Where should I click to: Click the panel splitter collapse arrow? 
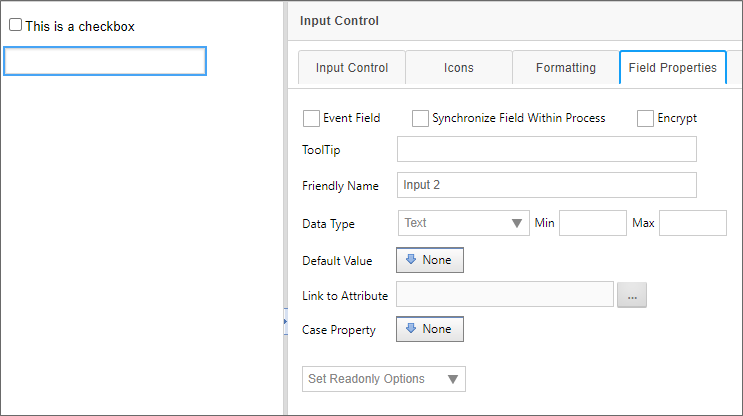click(x=285, y=321)
